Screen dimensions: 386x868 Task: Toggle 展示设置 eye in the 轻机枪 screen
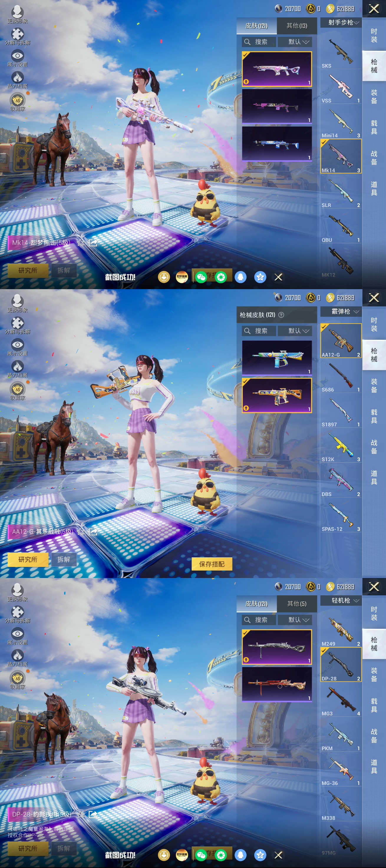pyautogui.click(x=17, y=636)
